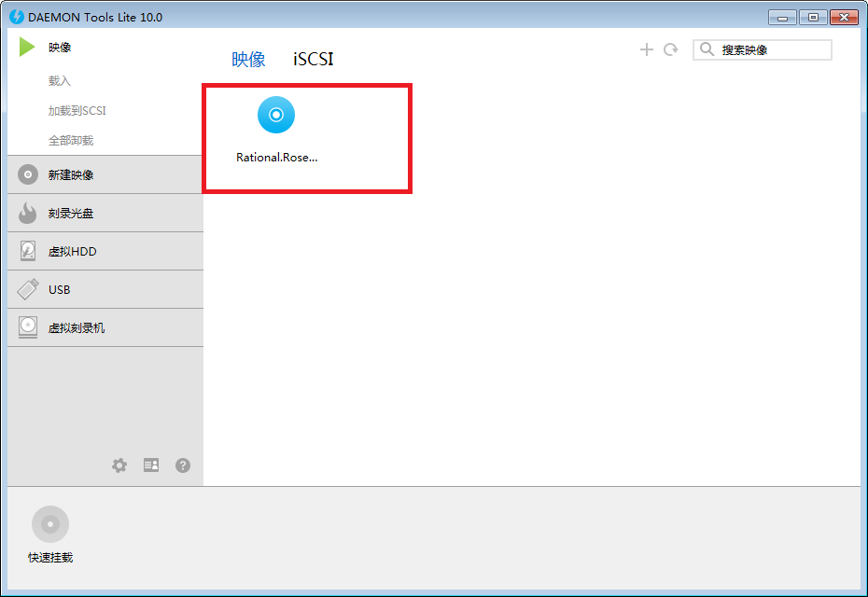868x597 pixels.
Task: Open settings with the gear icon
Action: pos(119,465)
